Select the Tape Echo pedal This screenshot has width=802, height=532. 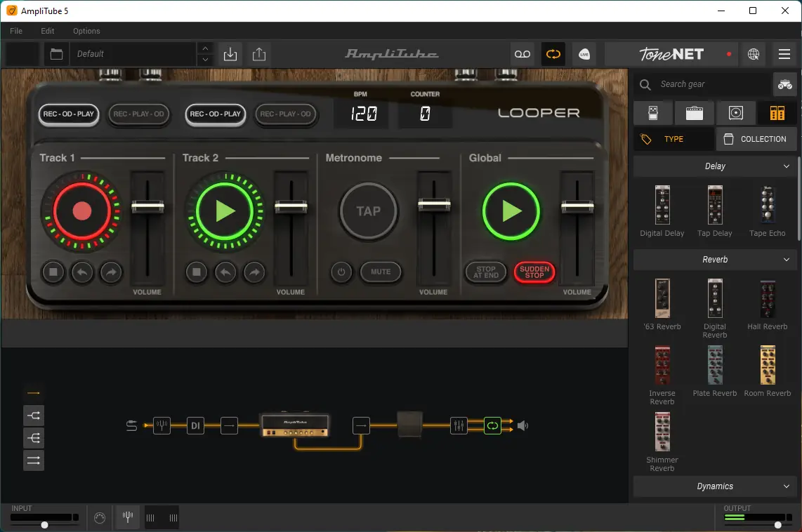(x=767, y=211)
